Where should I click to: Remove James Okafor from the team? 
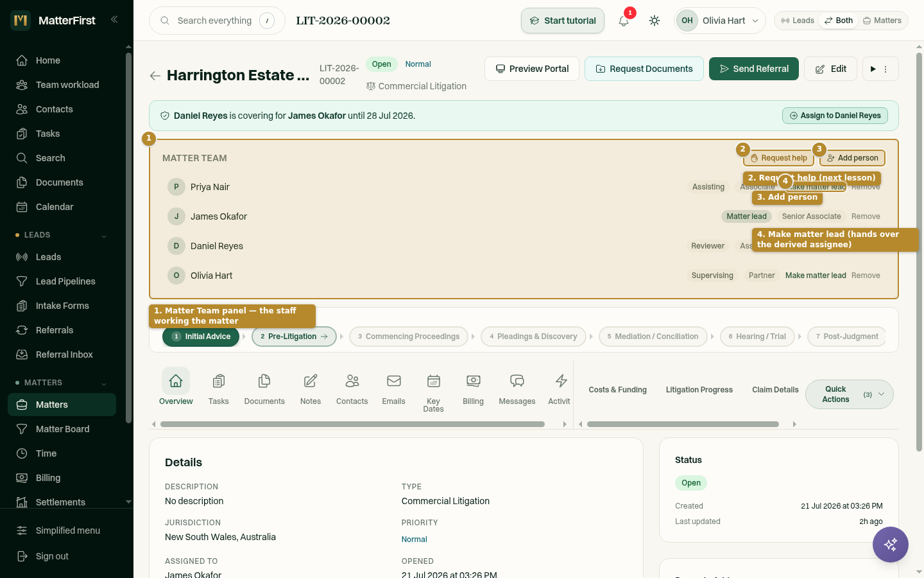coord(866,216)
